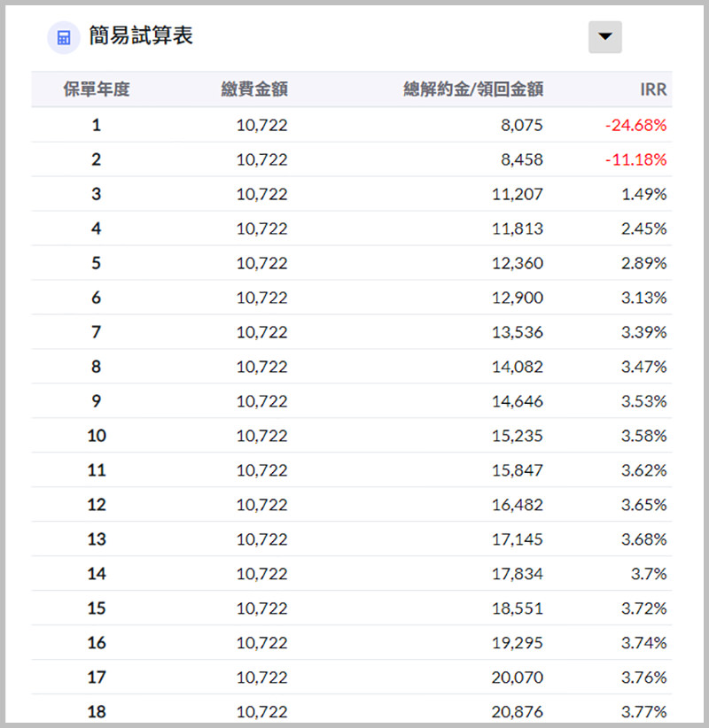Select the 總解約金/領回金額 column header
The height and width of the screenshot is (728, 709).
[x=473, y=89]
